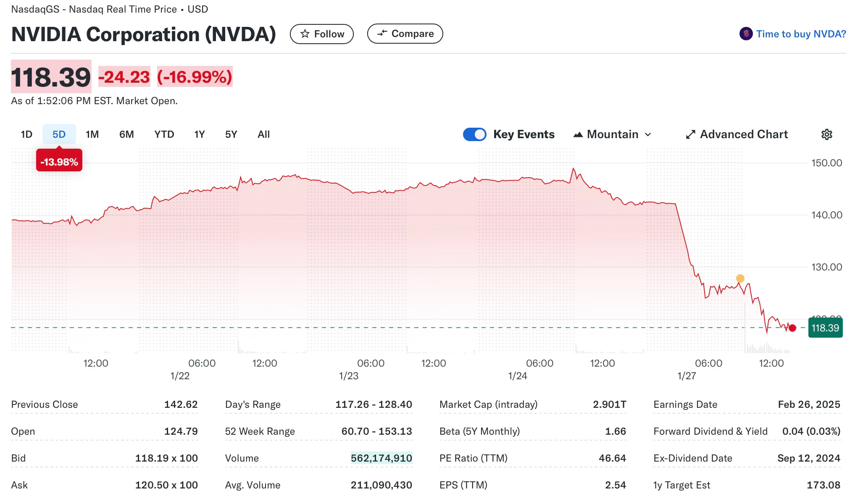Click the NVIDIA Corporation (NVDA) heading
The height and width of the screenshot is (504, 863).
click(144, 34)
